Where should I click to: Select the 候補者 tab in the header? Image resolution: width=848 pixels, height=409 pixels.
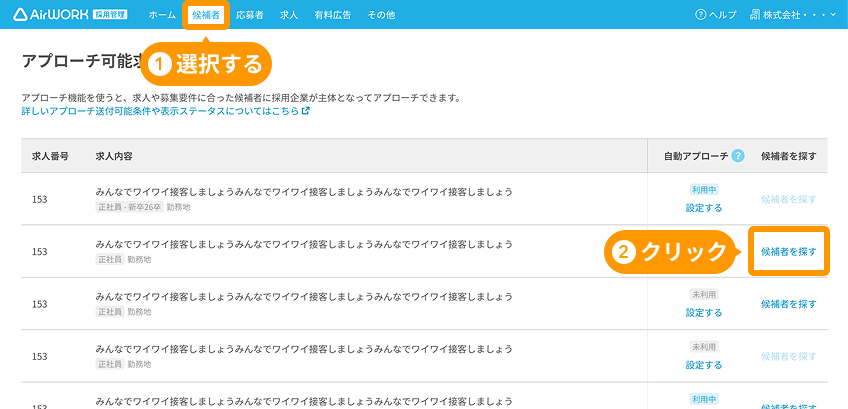(x=206, y=15)
